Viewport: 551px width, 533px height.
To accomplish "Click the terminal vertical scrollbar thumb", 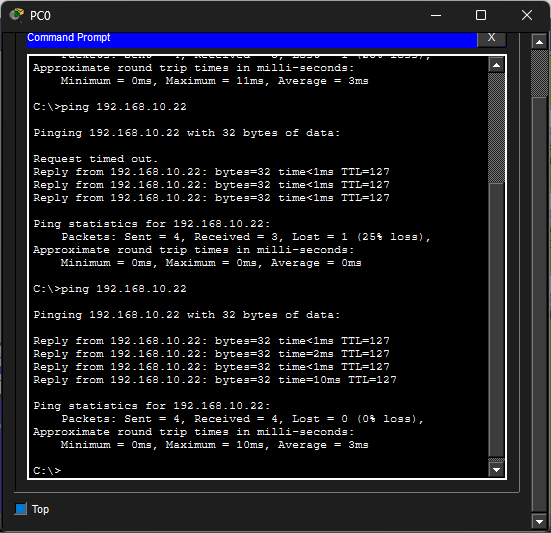I will pos(496,320).
